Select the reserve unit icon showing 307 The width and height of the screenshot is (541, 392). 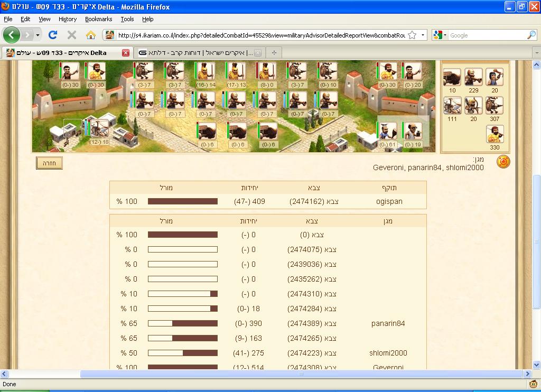point(494,106)
